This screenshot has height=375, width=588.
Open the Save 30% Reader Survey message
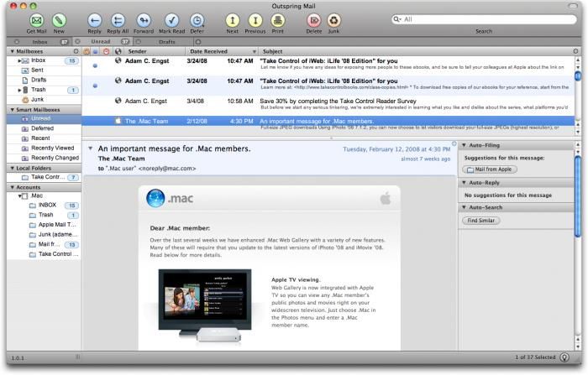tap(328, 104)
